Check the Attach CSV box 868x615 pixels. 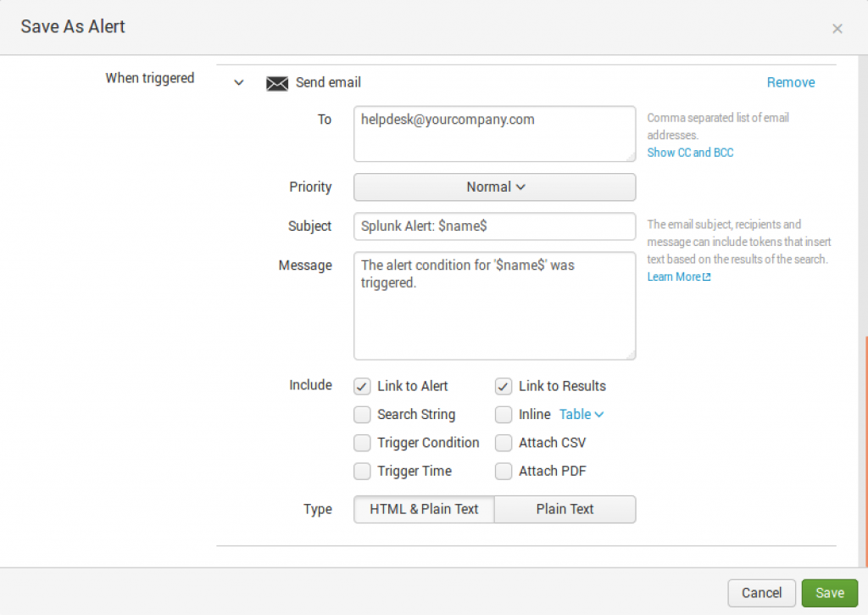pyautogui.click(x=504, y=443)
